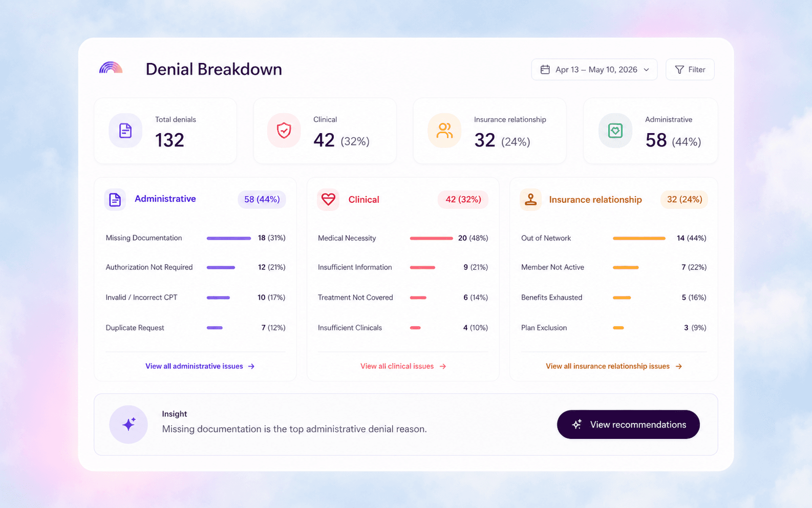Select the Medical Necessity row

pyautogui.click(x=403, y=238)
